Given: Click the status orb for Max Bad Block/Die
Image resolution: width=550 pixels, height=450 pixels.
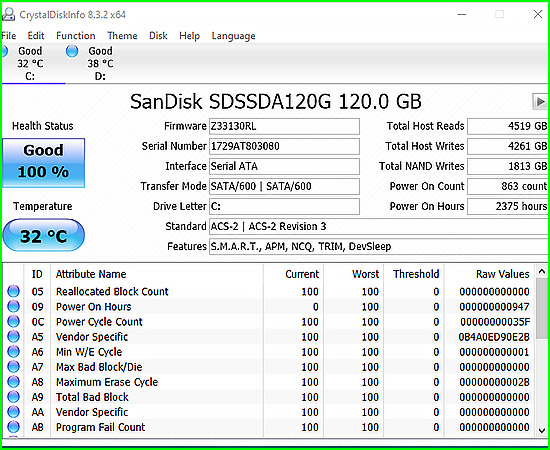Looking at the screenshot, I should [x=13, y=367].
